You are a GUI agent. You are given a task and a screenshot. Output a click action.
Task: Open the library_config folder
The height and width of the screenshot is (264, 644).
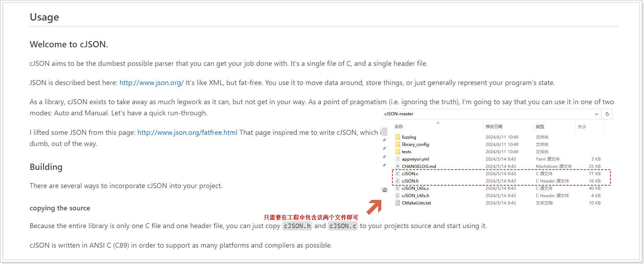click(x=415, y=144)
